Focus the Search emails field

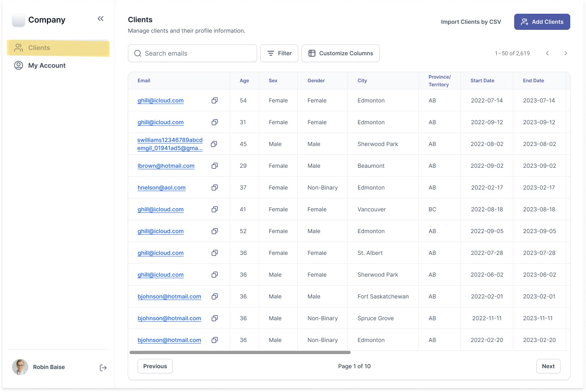point(193,53)
